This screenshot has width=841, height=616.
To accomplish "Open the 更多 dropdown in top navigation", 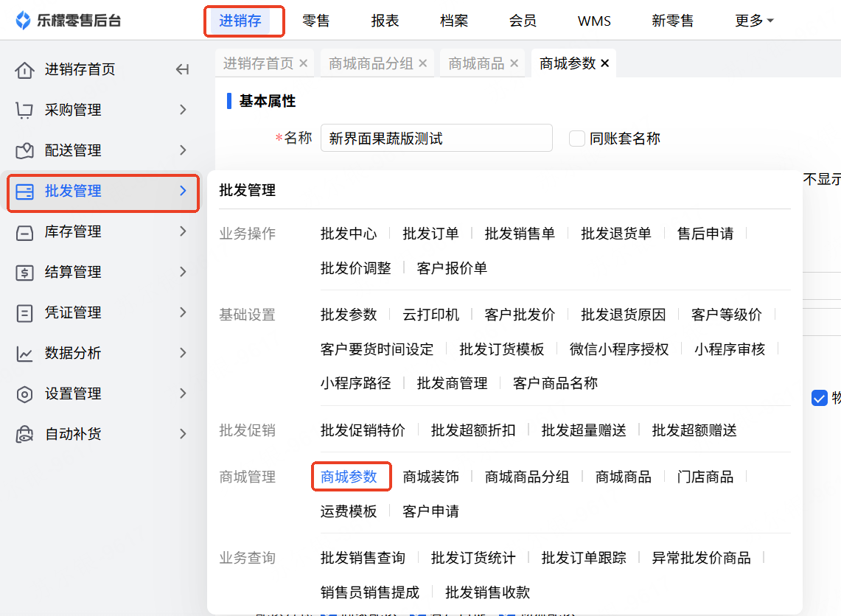I will point(754,21).
